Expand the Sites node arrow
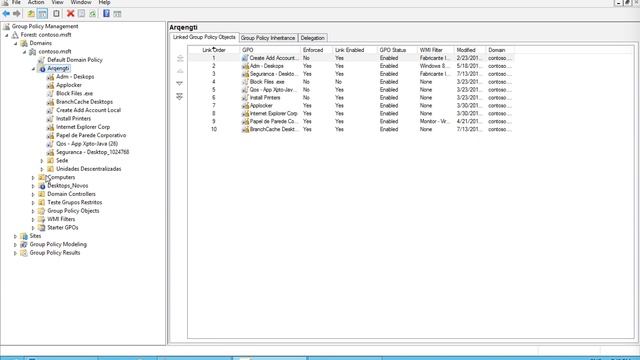Image resolution: width=640 pixels, height=360 pixels. point(16,236)
